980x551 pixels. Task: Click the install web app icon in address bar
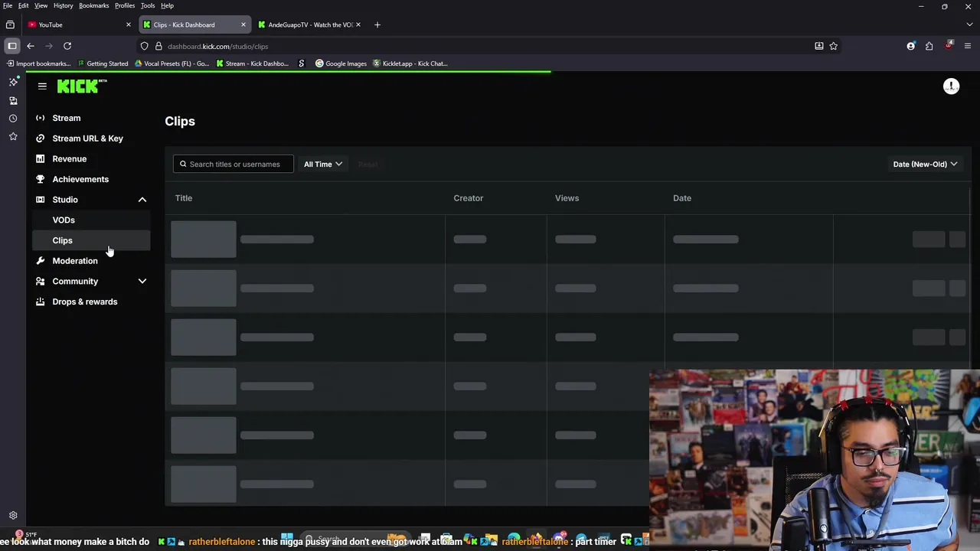[x=819, y=46]
